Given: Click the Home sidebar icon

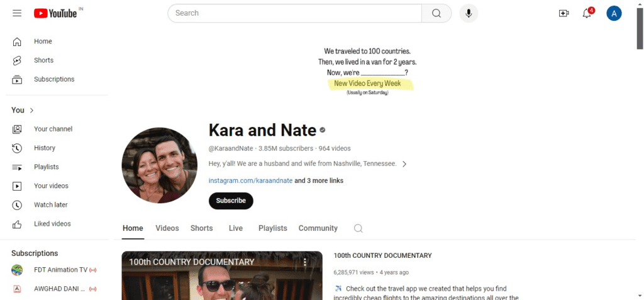Looking at the screenshot, I should coord(17,42).
